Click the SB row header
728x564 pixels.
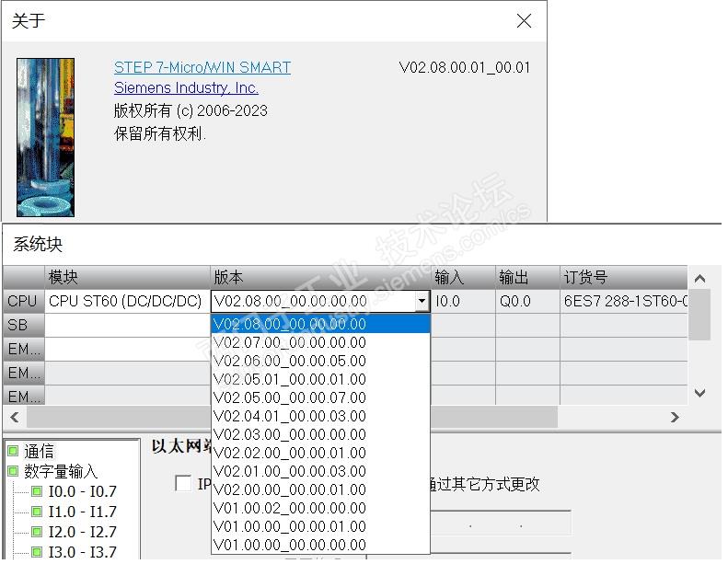(x=24, y=325)
